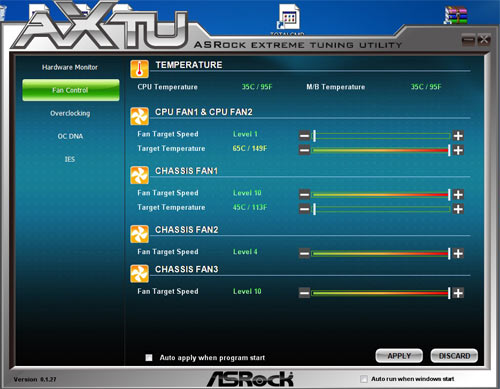Switch to the Overclocking section

point(70,113)
